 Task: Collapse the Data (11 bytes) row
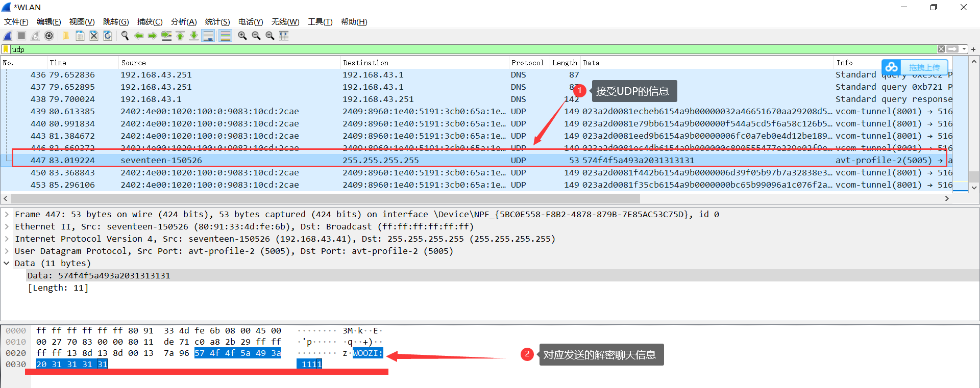pos(7,264)
